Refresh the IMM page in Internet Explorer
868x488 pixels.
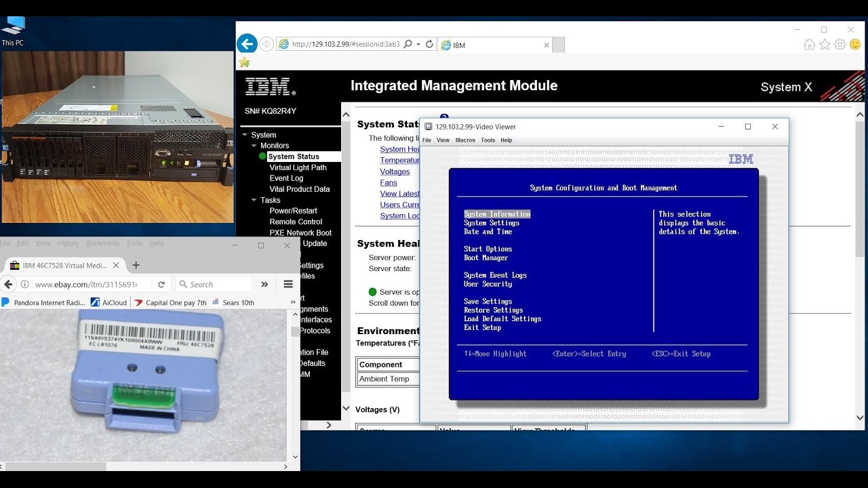(x=429, y=44)
